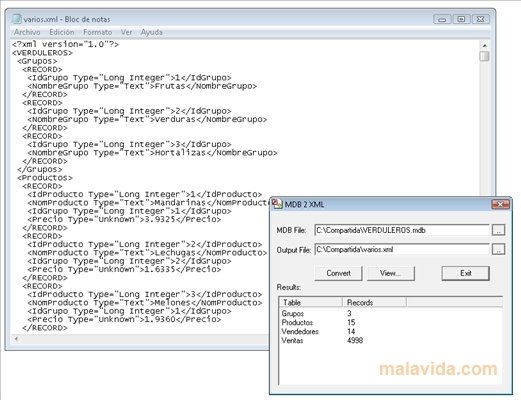521x400 pixels.
Task: Click the opening <Grupos> tag line
Action: [37, 61]
